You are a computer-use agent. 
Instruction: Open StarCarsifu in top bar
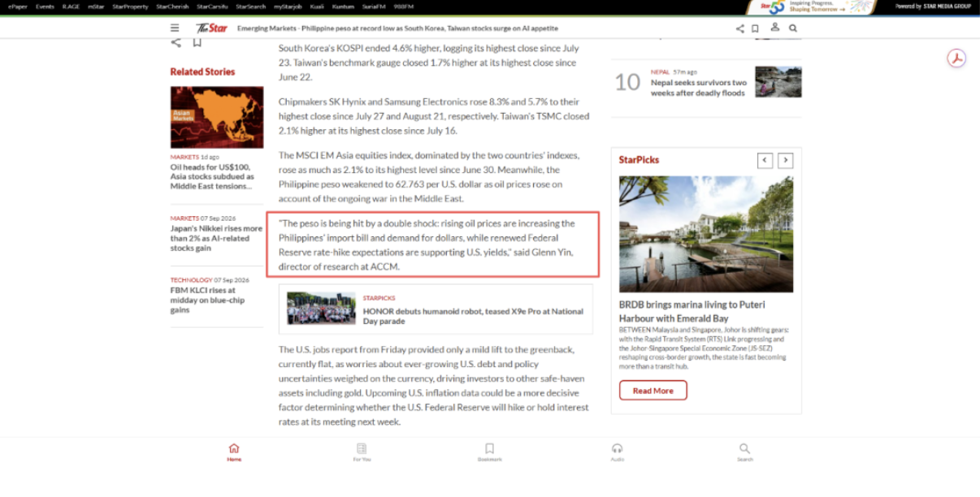click(212, 6)
